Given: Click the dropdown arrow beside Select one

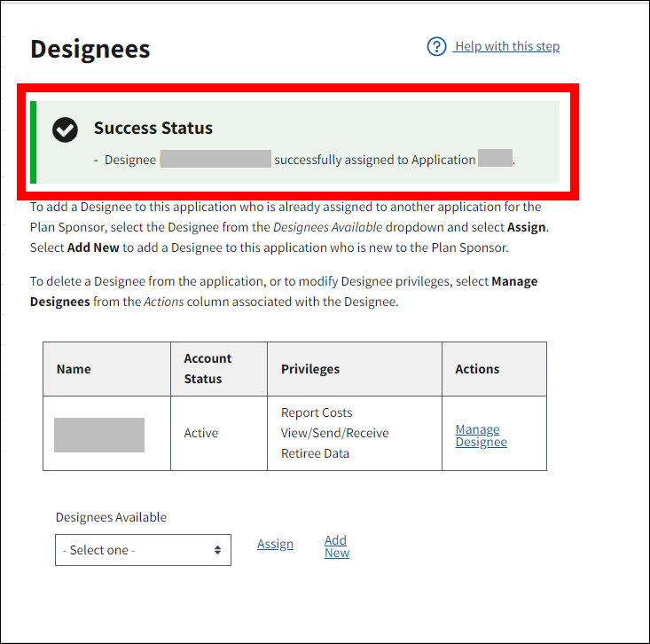Looking at the screenshot, I should coord(217,550).
